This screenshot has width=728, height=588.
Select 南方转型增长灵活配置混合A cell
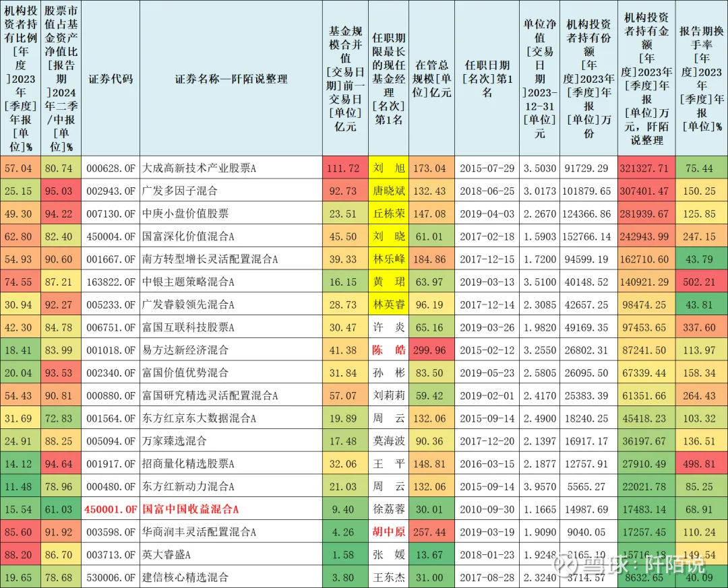click(x=231, y=259)
